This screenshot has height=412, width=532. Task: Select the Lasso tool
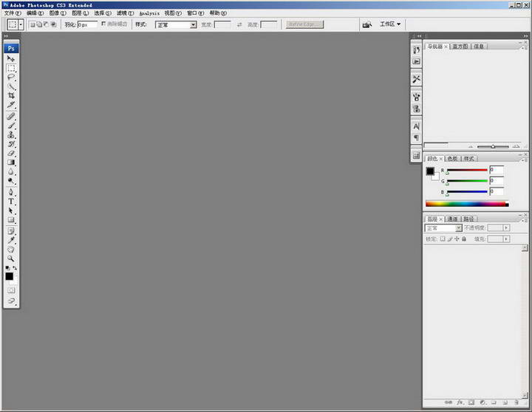(x=11, y=77)
